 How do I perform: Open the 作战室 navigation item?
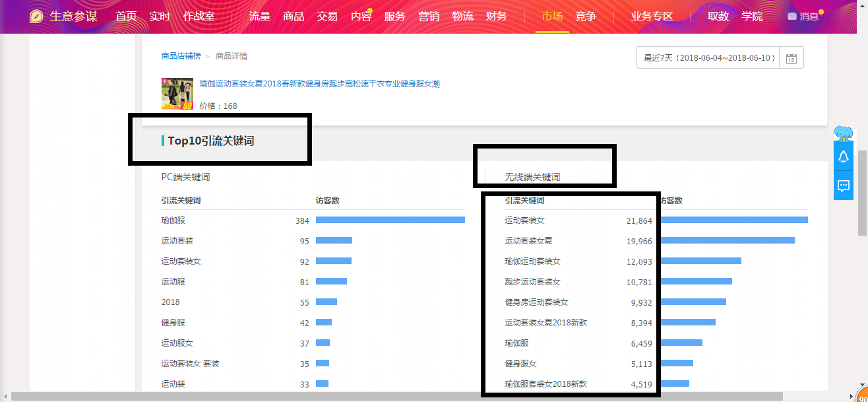[x=199, y=17]
